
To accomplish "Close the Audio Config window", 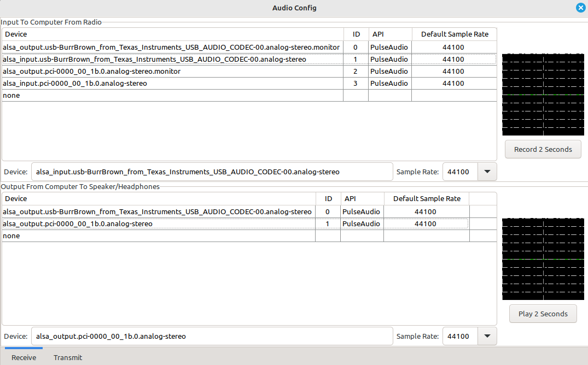I will [x=580, y=8].
